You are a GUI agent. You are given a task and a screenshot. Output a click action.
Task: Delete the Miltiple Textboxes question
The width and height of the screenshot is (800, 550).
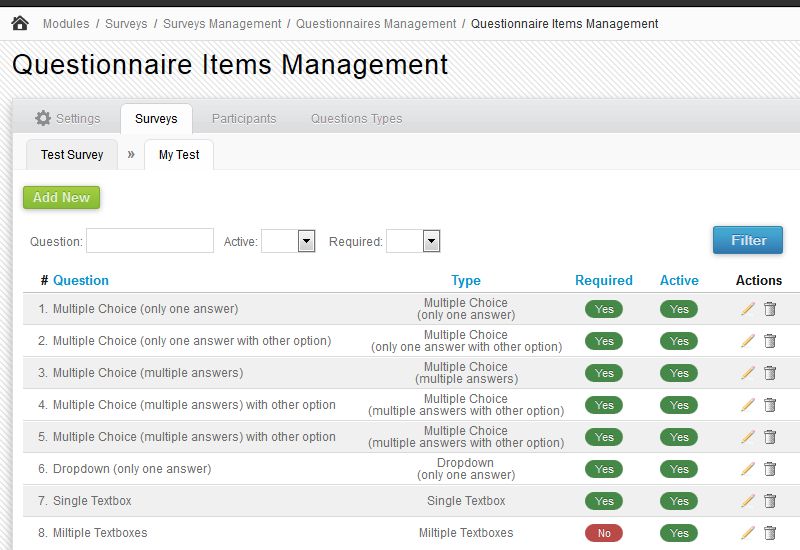click(x=770, y=533)
